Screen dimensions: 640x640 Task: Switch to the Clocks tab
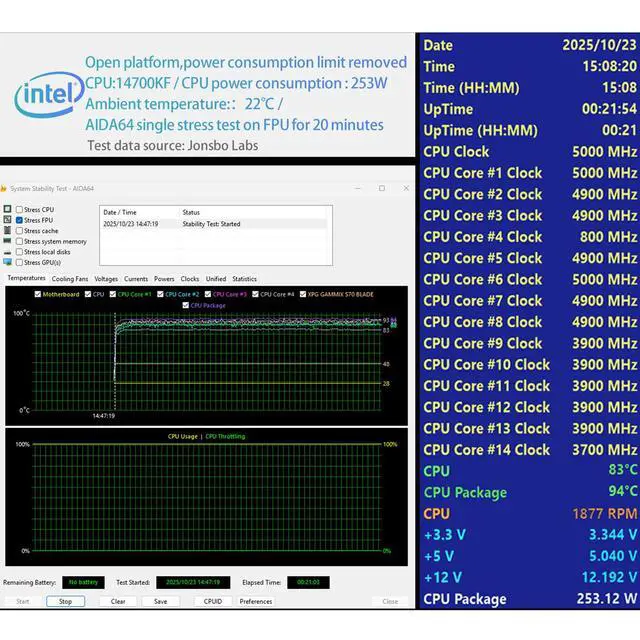point(190,279)
